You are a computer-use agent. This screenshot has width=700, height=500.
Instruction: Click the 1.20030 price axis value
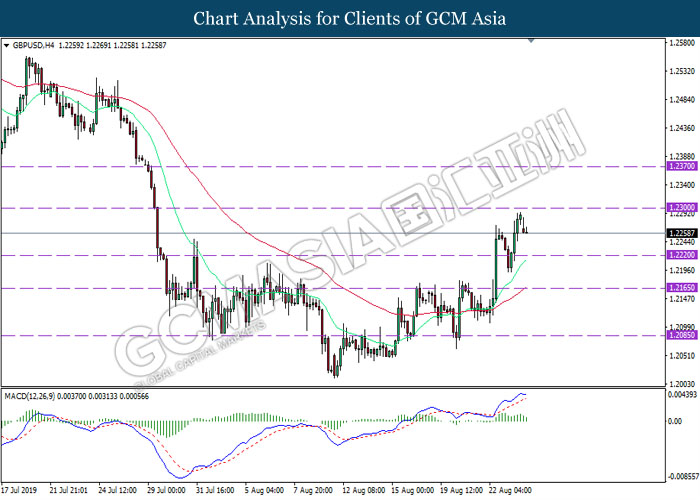[x=683, y=384]
